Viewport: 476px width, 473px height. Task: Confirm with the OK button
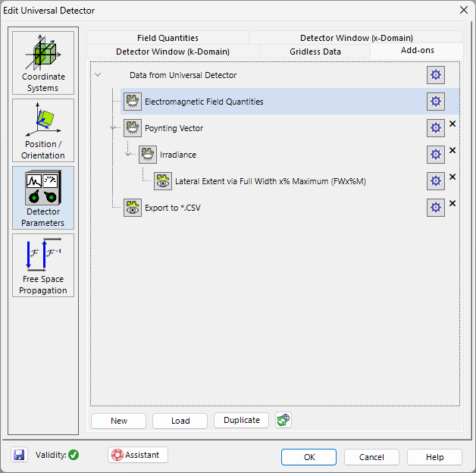[x=308, y=457]
